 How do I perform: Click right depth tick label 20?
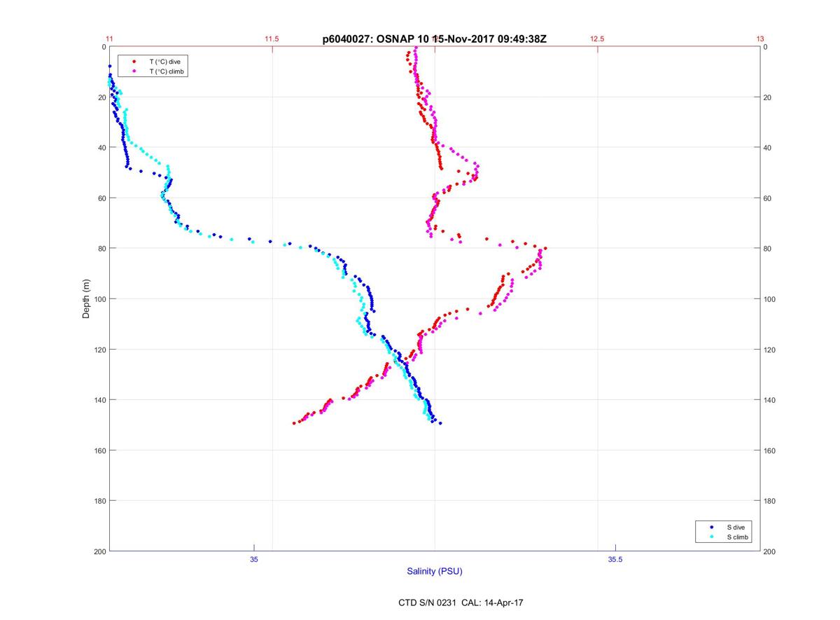769,97
